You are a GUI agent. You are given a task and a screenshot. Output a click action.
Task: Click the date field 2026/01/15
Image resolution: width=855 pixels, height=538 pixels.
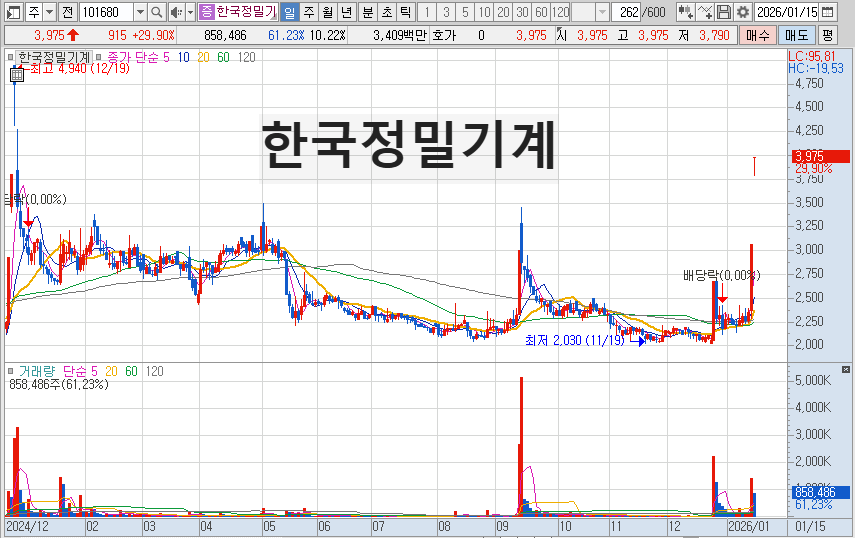[x=787, y=11]
